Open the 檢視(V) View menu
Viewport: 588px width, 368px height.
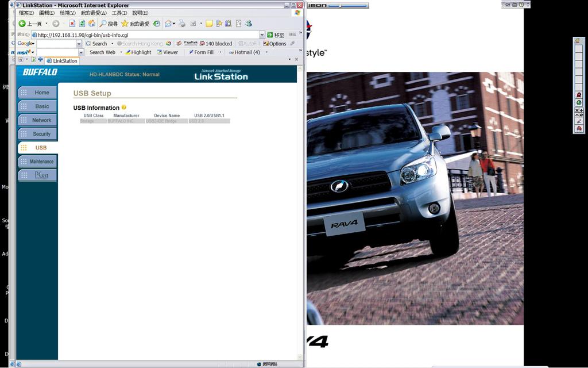(68, 13)
